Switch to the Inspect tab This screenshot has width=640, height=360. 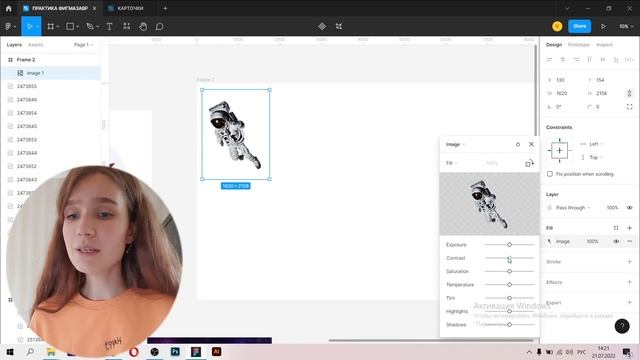pos(604,44)
